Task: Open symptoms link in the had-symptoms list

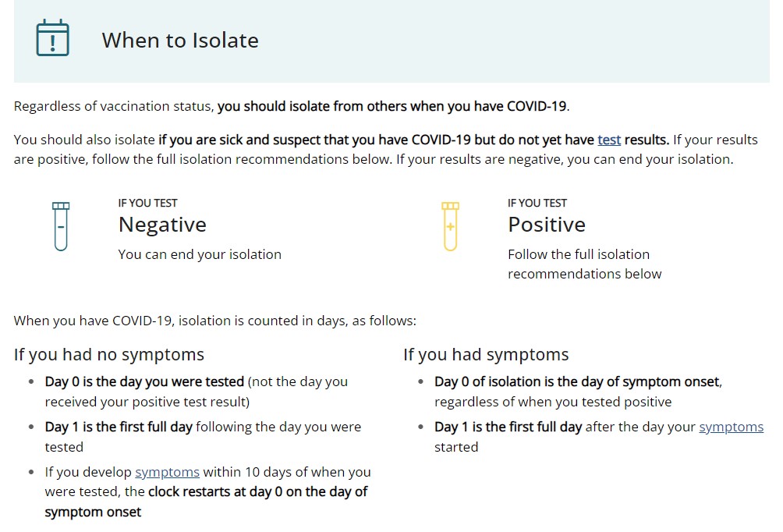Action: (x=731, y=427)
